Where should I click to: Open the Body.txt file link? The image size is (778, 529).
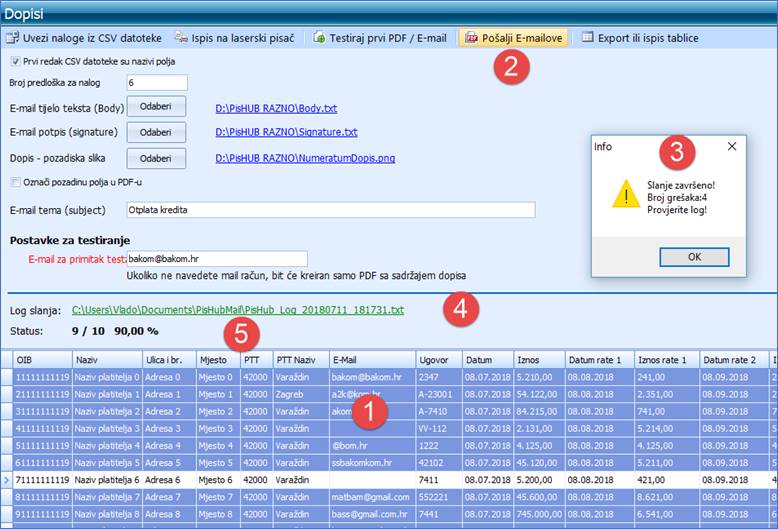[276, 108]
